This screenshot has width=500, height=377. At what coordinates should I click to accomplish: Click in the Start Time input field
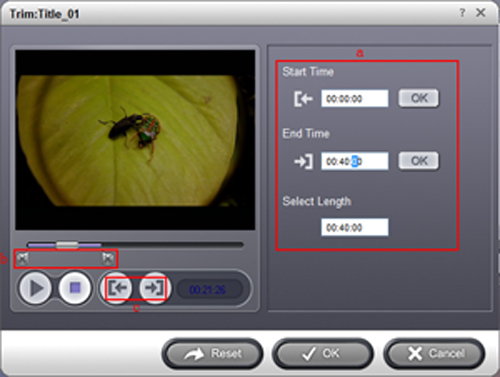point(355,99)
